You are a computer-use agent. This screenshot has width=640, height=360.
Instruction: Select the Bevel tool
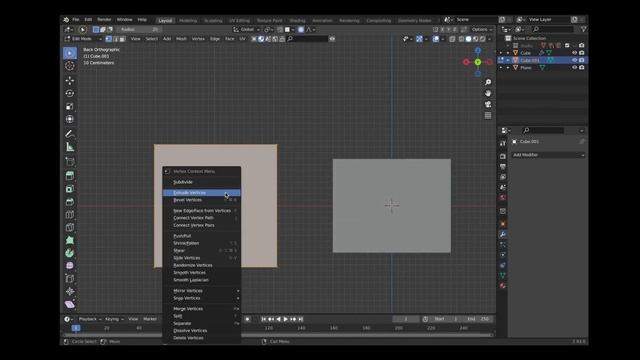pyautogui.click(x=70, y=202)
